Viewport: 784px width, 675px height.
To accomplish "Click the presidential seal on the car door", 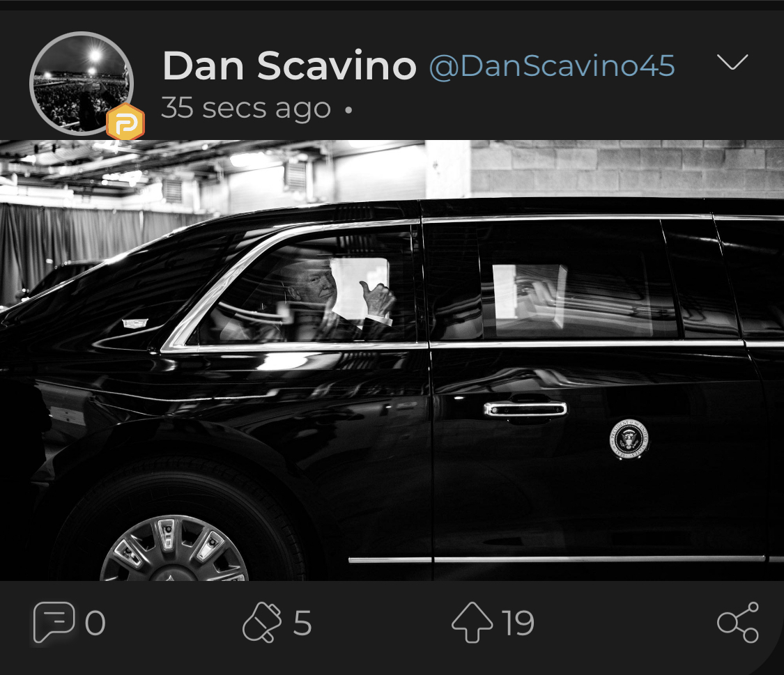I will [629, 439].
